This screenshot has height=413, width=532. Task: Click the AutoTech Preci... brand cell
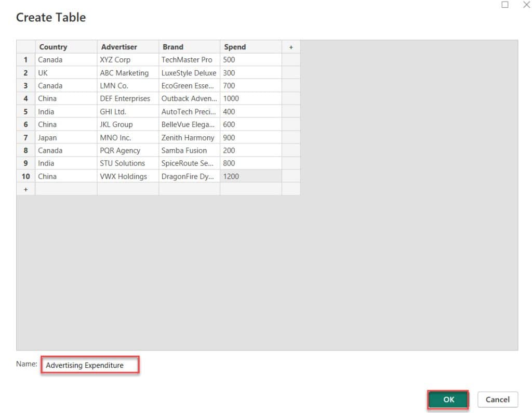[189, 111]
